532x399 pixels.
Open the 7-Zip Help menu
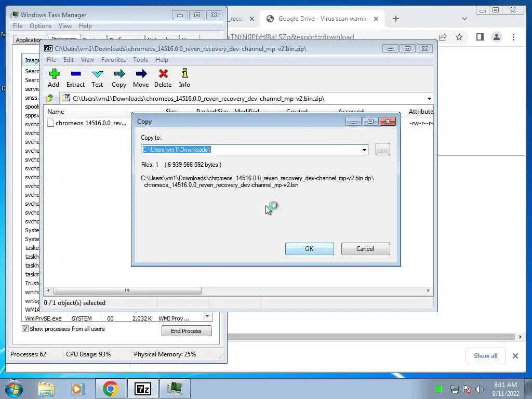162,60
